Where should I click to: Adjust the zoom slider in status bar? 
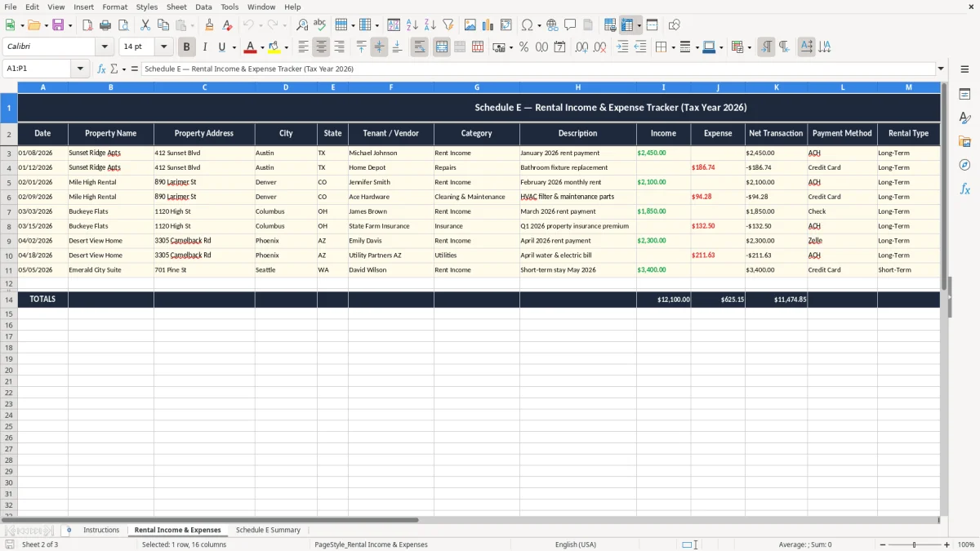[x=914, y=544]
